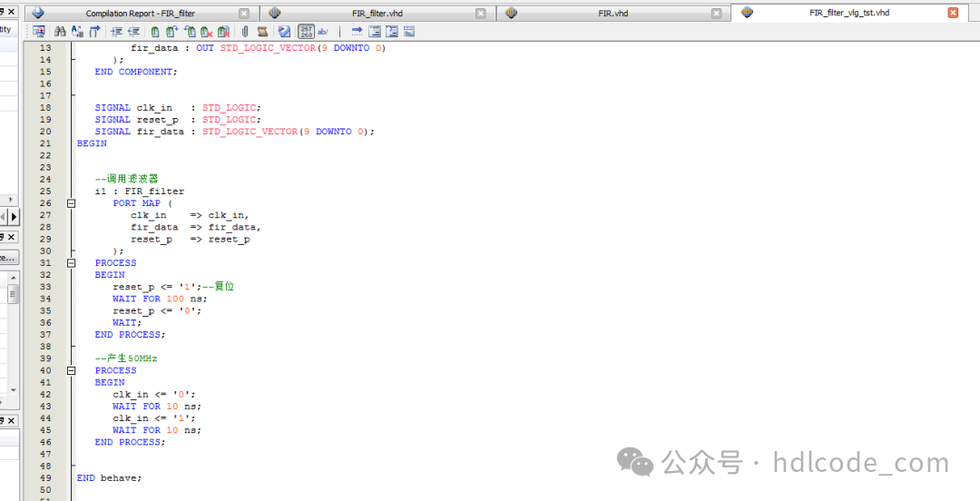Click the scroll up arrow in left panel
The width and height of the screenshot is (980, 501).
tap(13, 276)
